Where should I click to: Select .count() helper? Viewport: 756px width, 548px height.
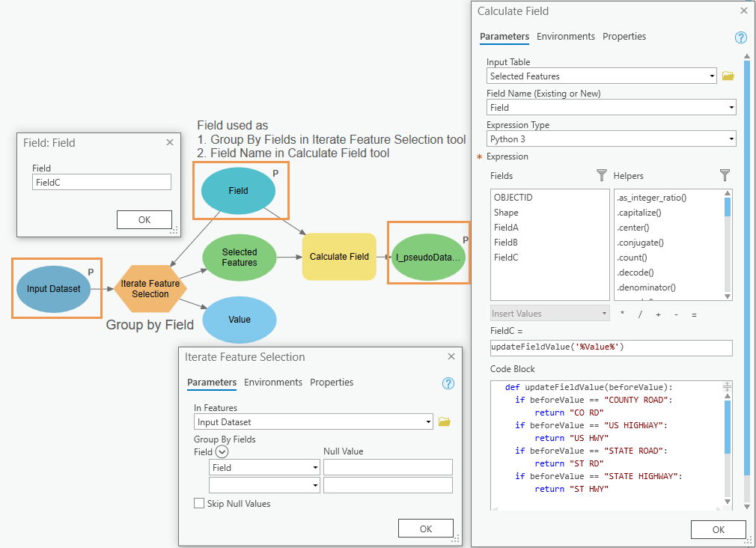[x=632, y=257]
